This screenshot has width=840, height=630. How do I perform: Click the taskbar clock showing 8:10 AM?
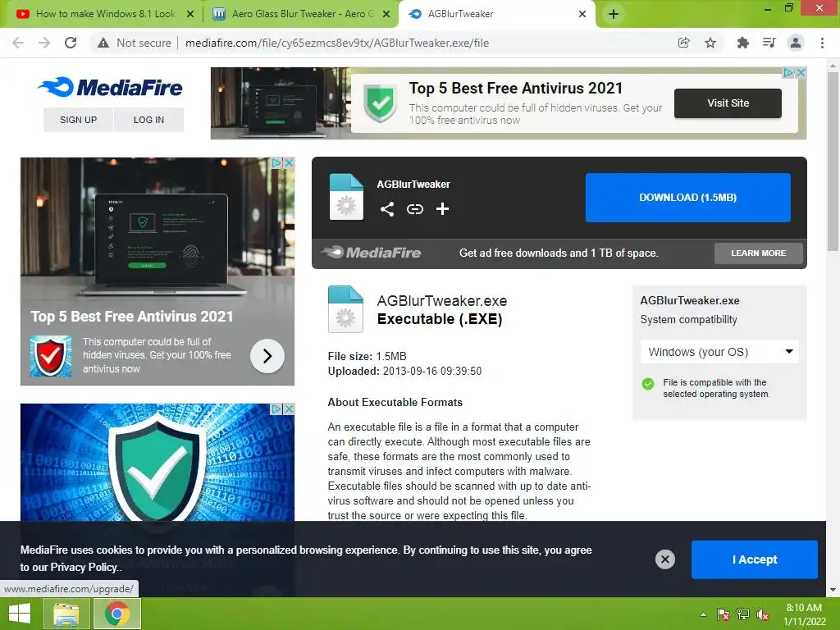[804, 614]
